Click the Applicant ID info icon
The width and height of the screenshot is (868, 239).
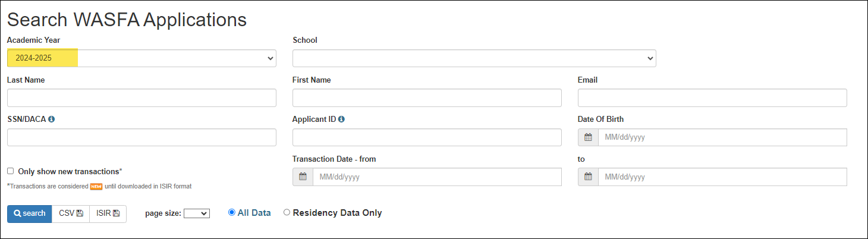342,119
